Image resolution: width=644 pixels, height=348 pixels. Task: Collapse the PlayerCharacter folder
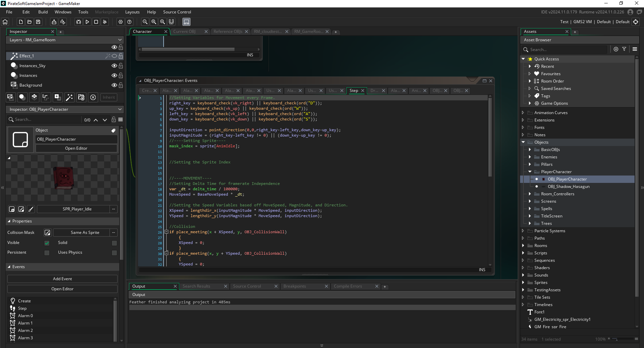(530, 172)
